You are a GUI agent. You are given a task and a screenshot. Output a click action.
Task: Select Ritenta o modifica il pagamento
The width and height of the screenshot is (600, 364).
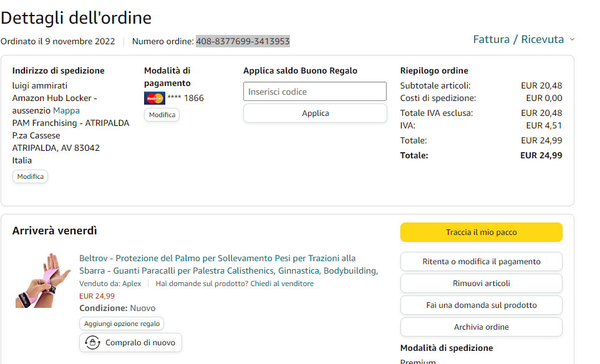pos(481,262)
